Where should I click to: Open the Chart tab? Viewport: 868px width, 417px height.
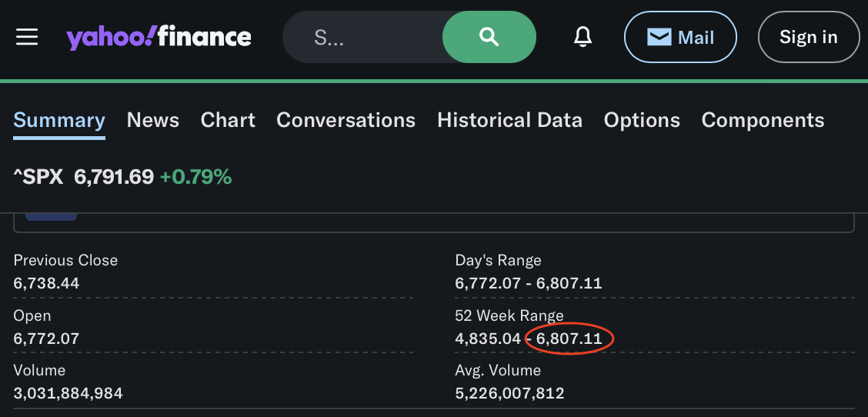tap(228, 120)
